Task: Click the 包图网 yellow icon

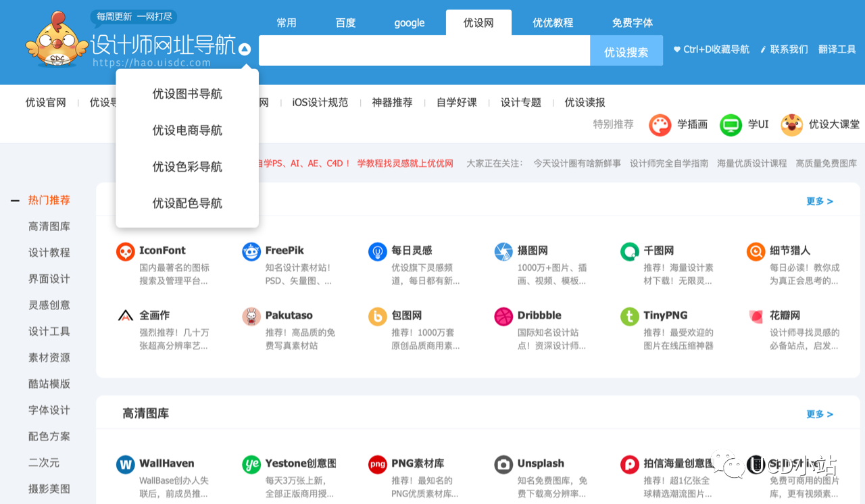Action: 377,316
